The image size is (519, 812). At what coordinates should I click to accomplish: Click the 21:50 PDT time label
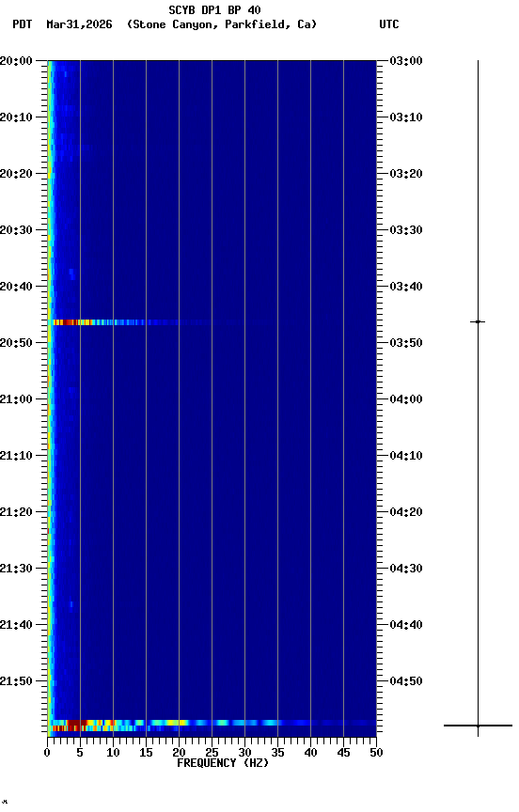pos(16,681)
